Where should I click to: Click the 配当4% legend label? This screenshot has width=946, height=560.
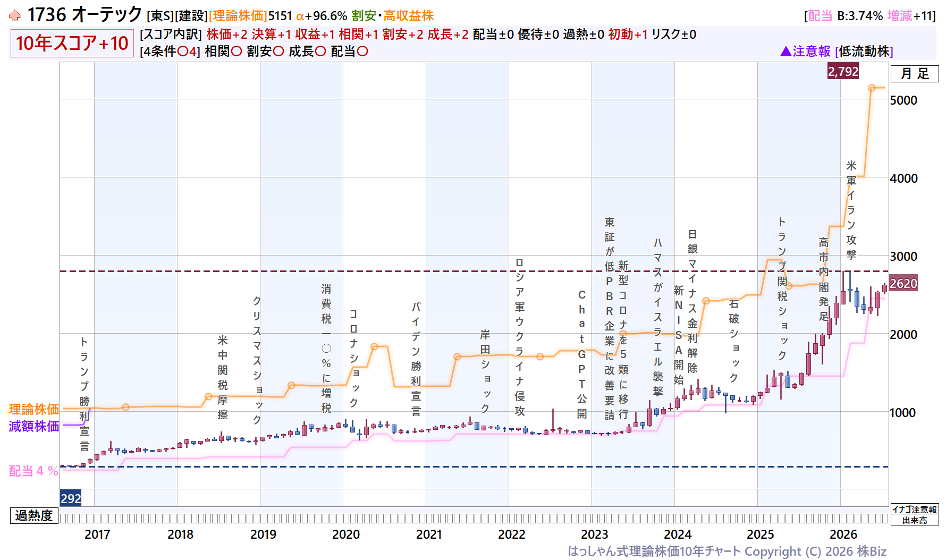(33, 471)
